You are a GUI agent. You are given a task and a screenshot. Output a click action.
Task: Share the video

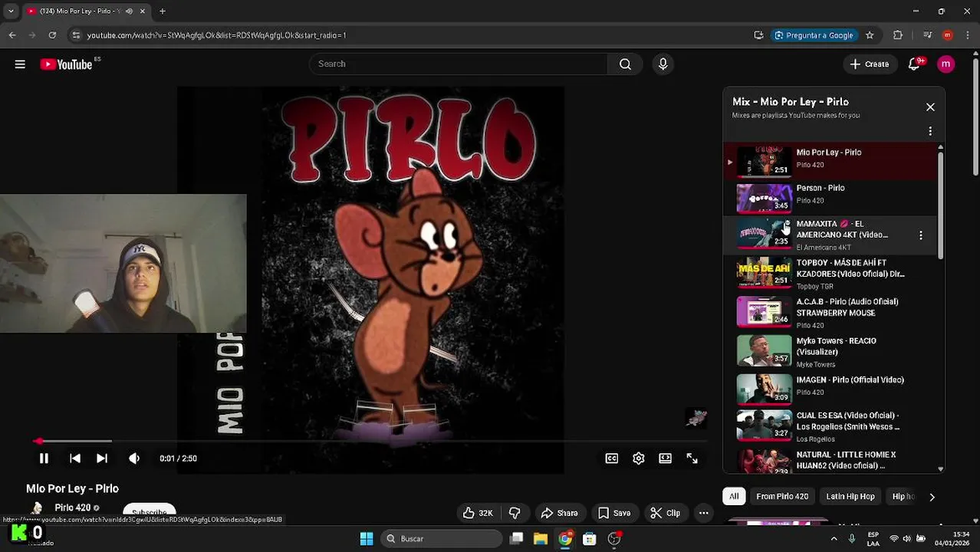click(559, 513)
